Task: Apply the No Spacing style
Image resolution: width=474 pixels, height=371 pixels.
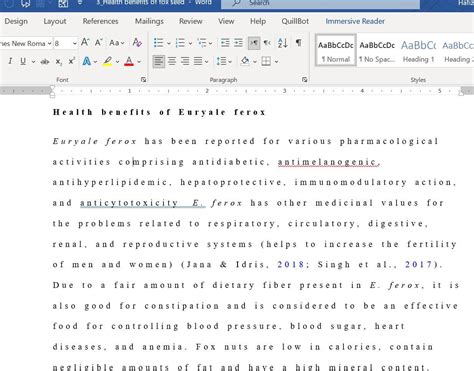Action: pos(377,51)
